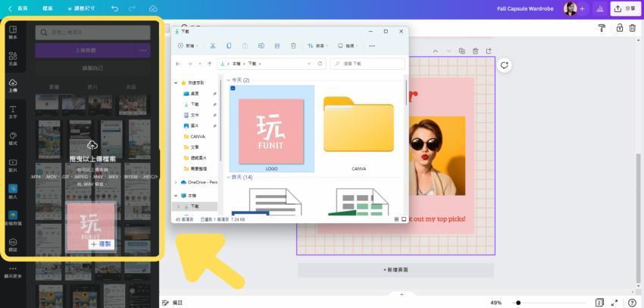
Task: Select the Desktop item in Quick Access
Action: [x=194, y=93]
